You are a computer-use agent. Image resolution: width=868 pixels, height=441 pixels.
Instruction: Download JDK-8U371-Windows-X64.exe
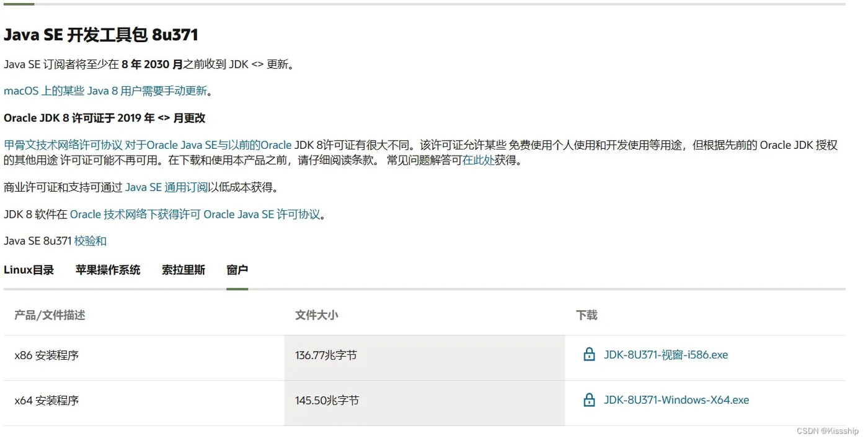pos(676,401)
